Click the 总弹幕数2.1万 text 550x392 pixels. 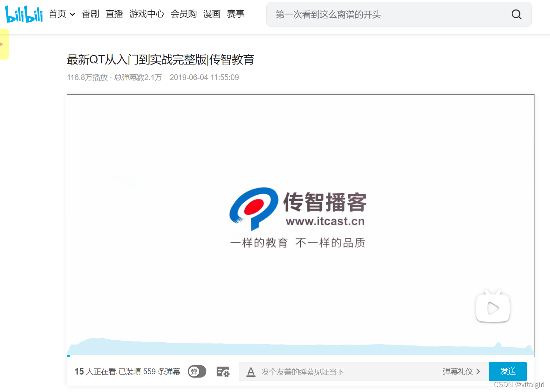(x=138, y=77)
